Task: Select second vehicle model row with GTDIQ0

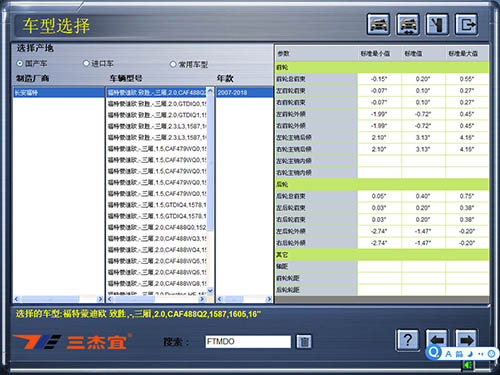Action: [157, 104]
